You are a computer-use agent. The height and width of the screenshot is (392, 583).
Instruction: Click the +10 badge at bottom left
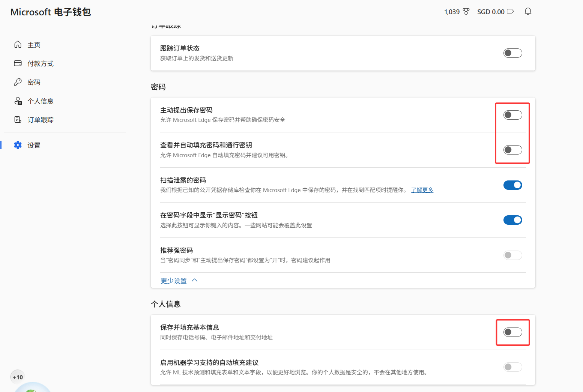click(x=18, y=377)
